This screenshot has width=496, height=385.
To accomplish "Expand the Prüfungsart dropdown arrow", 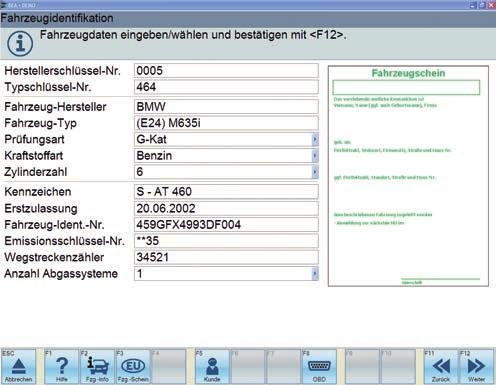I will coord(315,139).
